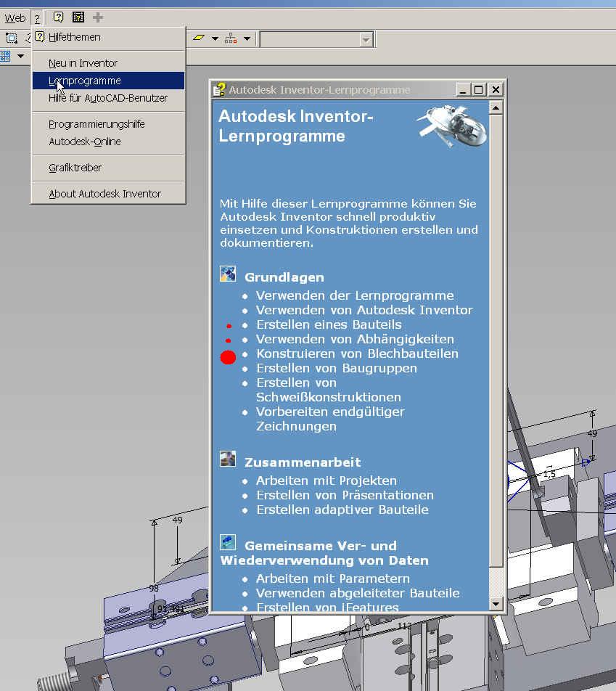Click the dashed-square selection tool icon
This screenshot has width=616, height=691.
point(12,38)
